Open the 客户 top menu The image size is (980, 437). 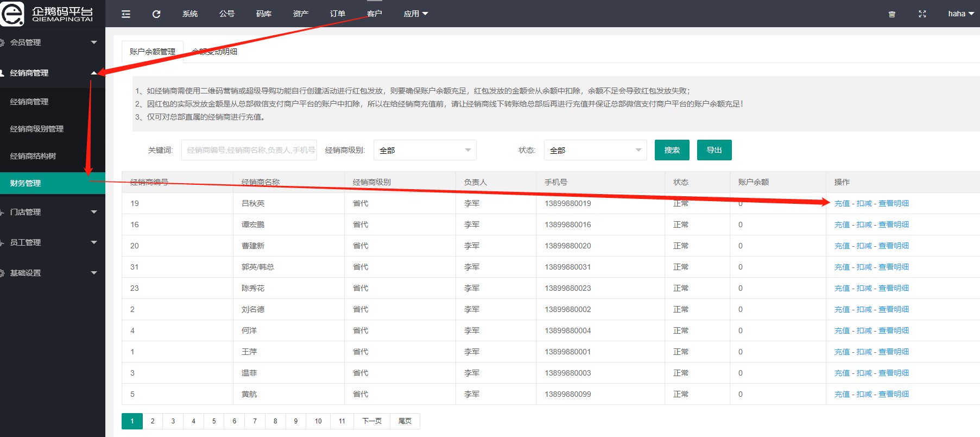pyautogui.click(x=375, y=14)
